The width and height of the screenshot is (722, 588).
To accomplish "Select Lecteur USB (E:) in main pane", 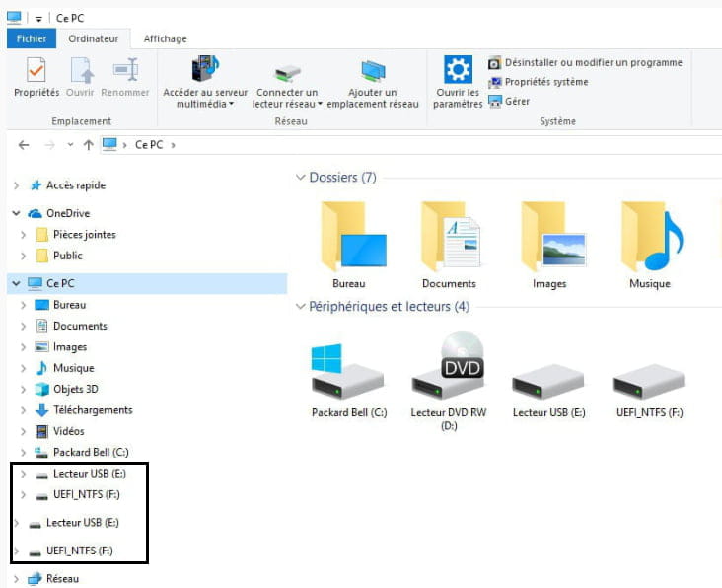I will tap(548, 391).
